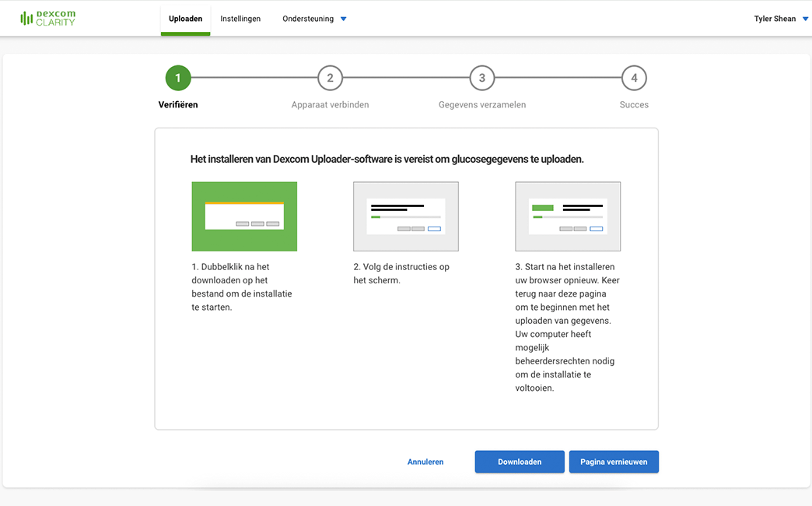Click the step 2 circle icon
This screenshot has height=506, width=812.
click(330, 78)
